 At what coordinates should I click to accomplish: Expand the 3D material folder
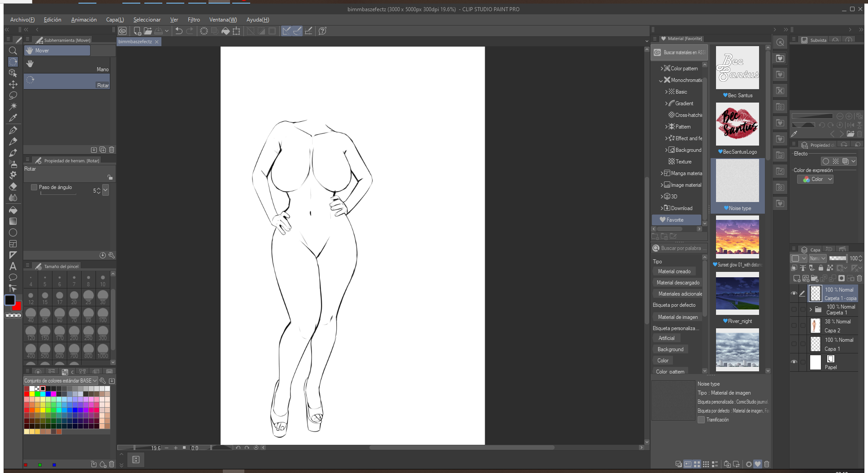coord(662,197)
